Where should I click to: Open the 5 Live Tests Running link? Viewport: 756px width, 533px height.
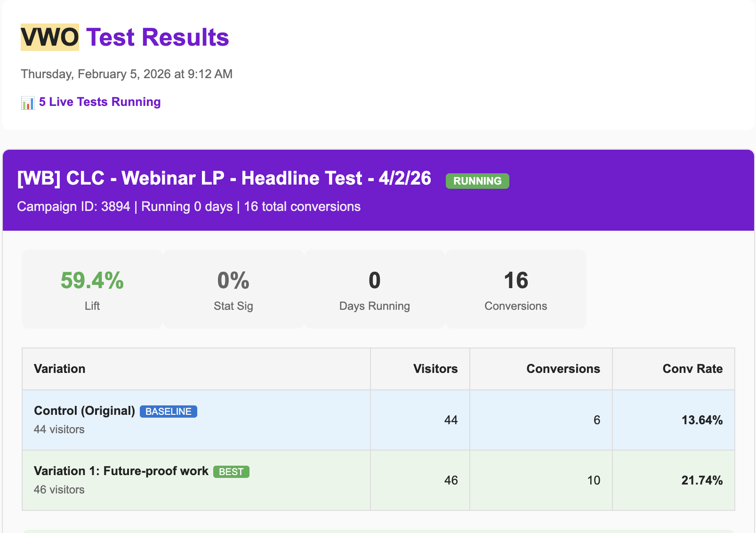coord(100,102)
